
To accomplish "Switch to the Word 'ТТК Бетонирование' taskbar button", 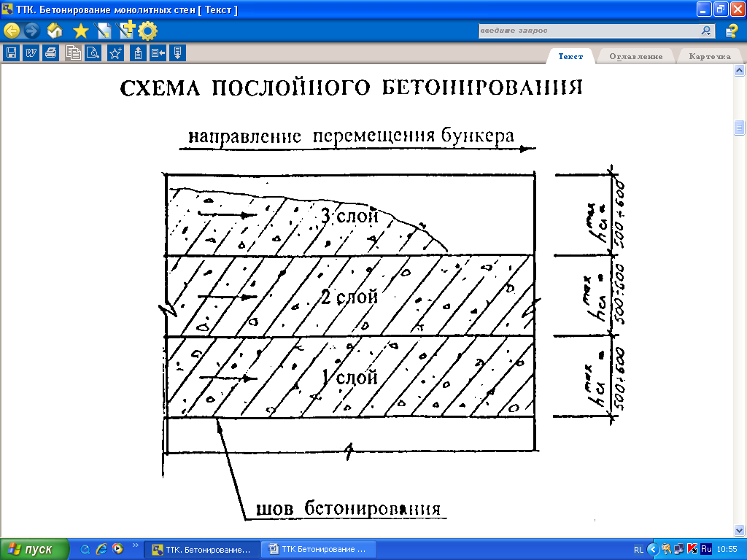I will pyautogui.click(x=319, y=550).
